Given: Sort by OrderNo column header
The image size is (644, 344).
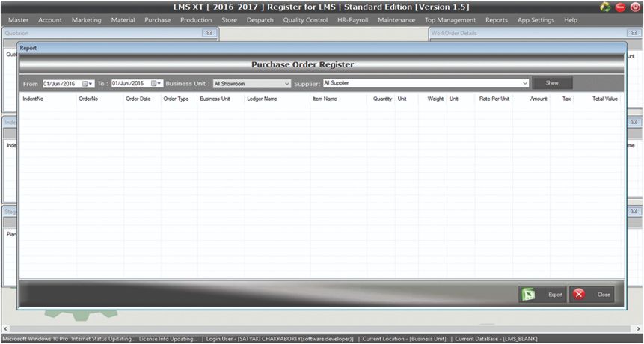Looking at the screenshot, I should [x=88, y=99].
